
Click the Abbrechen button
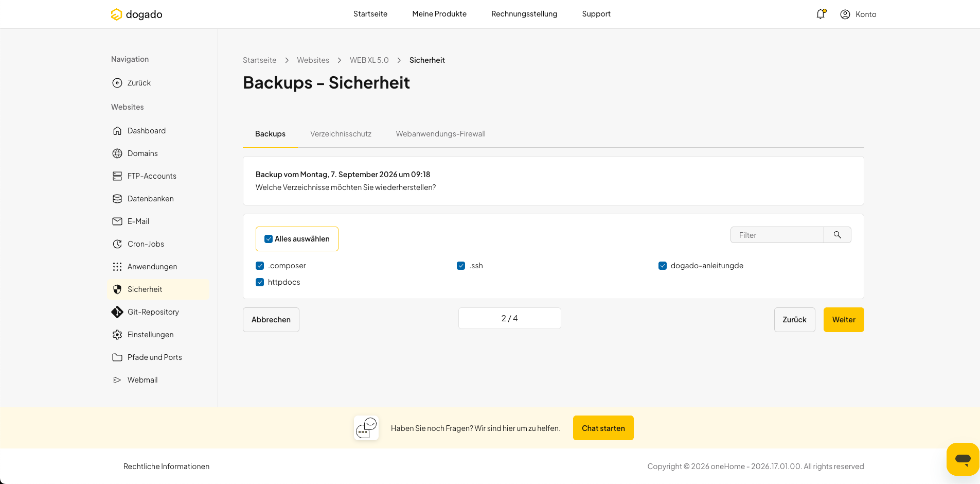[x=271, y=320]
